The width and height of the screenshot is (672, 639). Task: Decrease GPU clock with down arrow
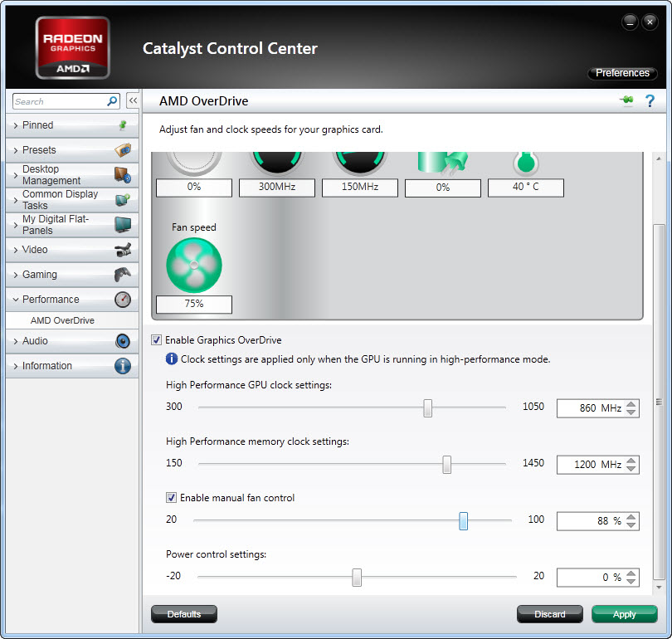(x=631, y=412)
